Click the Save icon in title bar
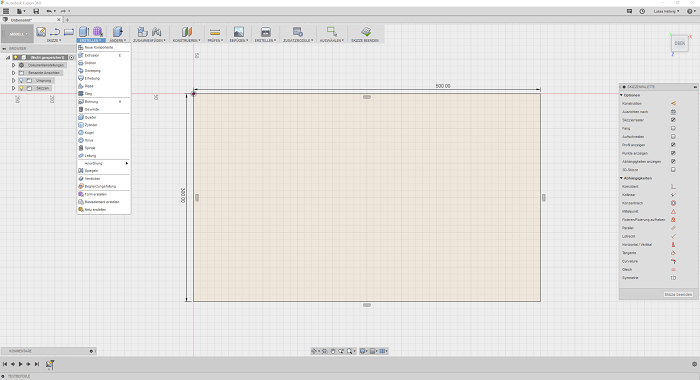 pyautogui.click(x=36, y=11)
